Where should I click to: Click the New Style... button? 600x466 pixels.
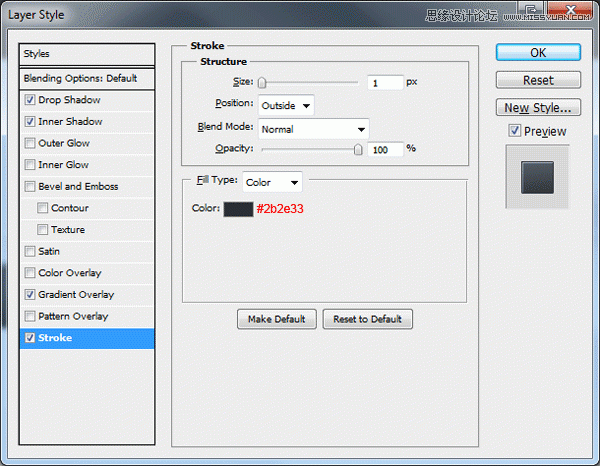click(538, 108)
